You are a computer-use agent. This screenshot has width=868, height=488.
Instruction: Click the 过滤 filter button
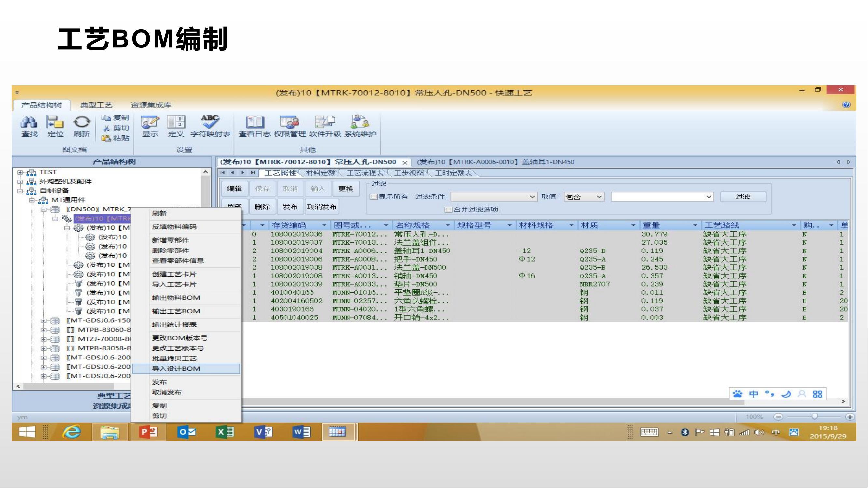point(743,197)
